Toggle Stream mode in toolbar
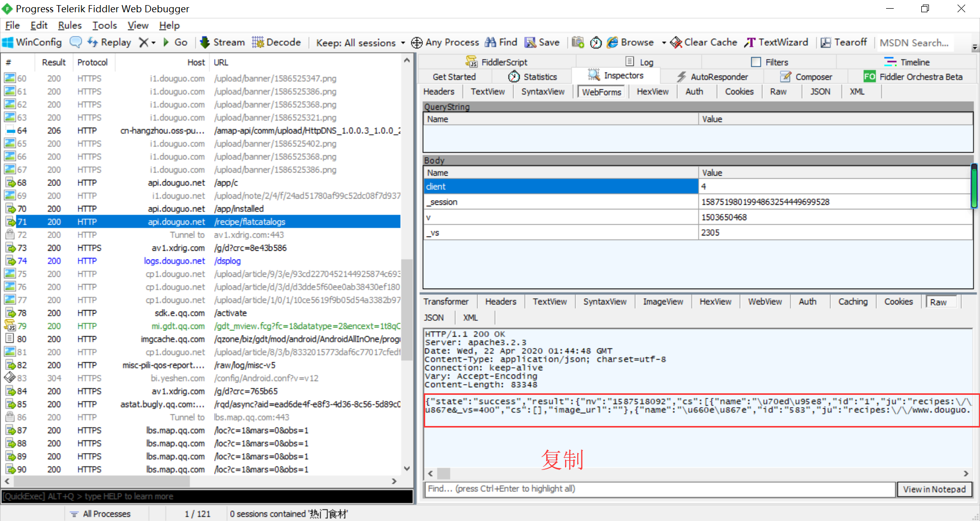This screenshot has height=521, width=980. (222, 42)
